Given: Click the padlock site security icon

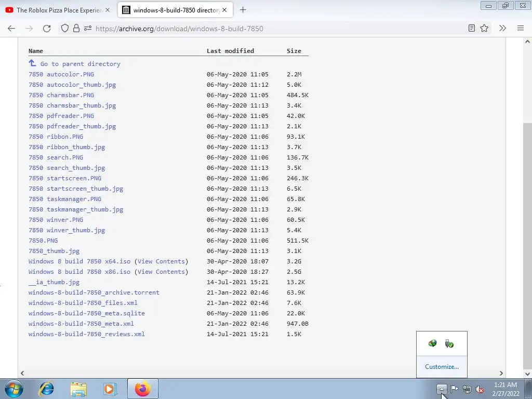Looking at the screenshot, I should point(76,29).
